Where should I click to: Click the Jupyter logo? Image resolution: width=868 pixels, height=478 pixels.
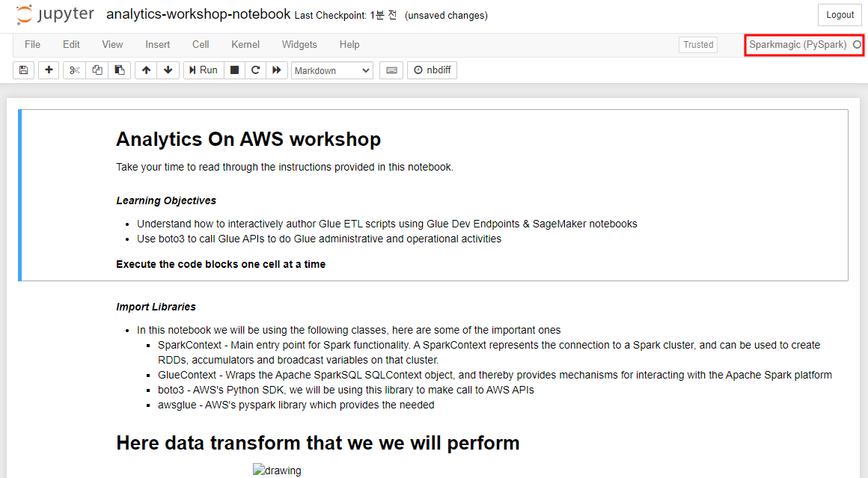click(55, 14)
